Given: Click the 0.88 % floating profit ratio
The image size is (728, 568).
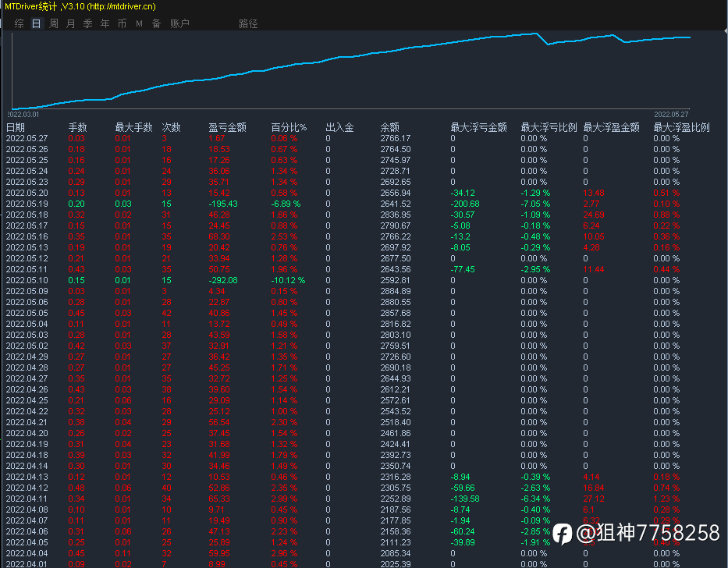Looking at the screenshot, I should (x=666, y=215).
